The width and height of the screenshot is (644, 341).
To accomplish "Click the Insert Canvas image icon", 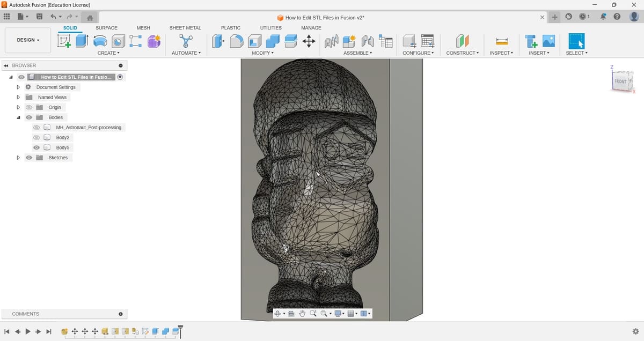I will (548, 41).
